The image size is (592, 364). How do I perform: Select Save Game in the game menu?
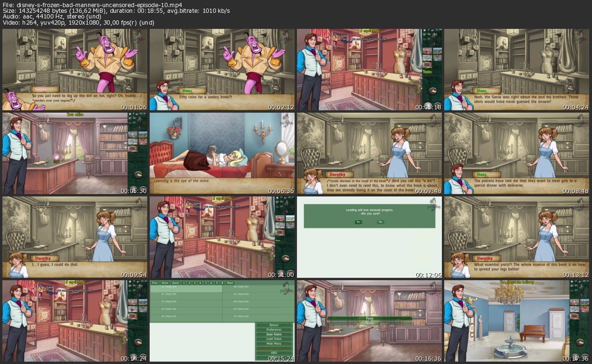274,334
